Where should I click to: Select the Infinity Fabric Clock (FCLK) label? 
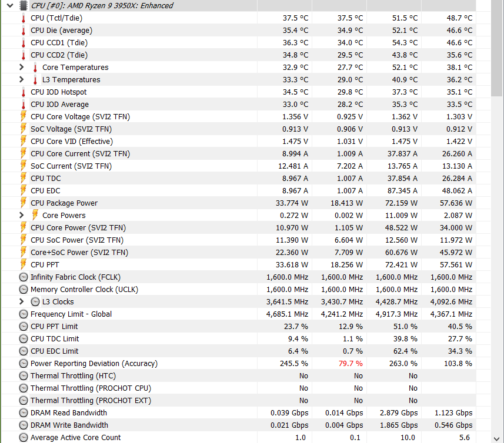(75, 277)
